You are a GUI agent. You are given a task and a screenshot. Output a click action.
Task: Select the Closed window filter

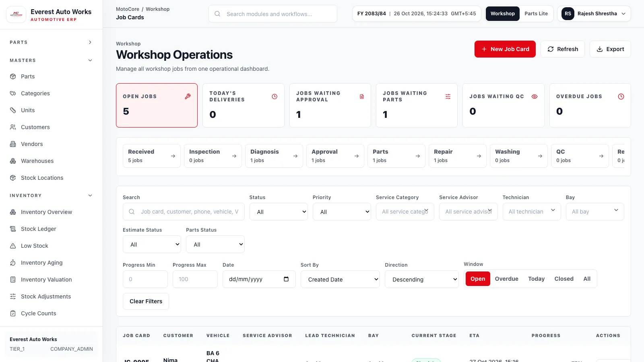pos(564,279)
